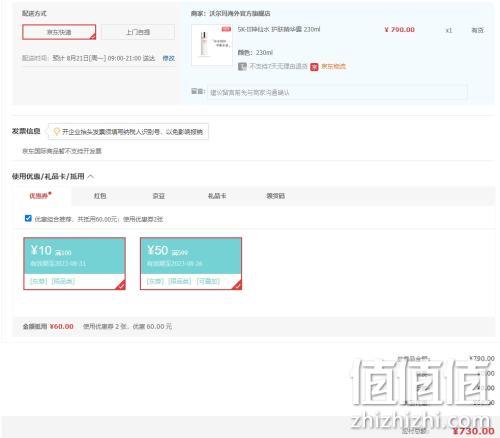Select the 上门自提 pickup option
Image resolution: width=500 pixels, height=438 pixels.
[138, 32]
